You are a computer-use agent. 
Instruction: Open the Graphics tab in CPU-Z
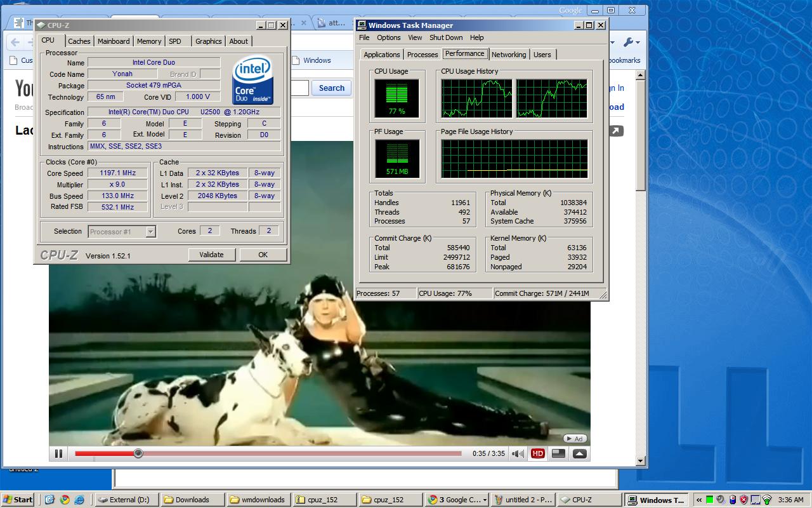(x=209, y=41)
